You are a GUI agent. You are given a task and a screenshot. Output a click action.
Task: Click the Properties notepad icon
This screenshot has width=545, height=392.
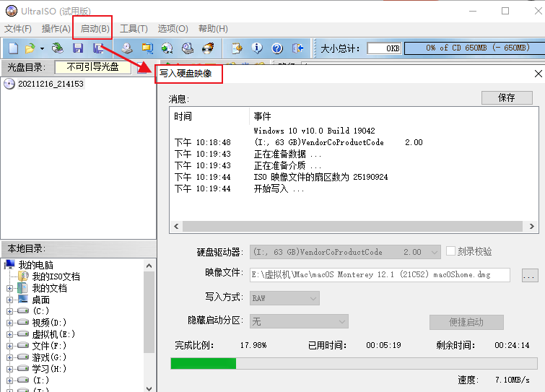coord(237,48)
